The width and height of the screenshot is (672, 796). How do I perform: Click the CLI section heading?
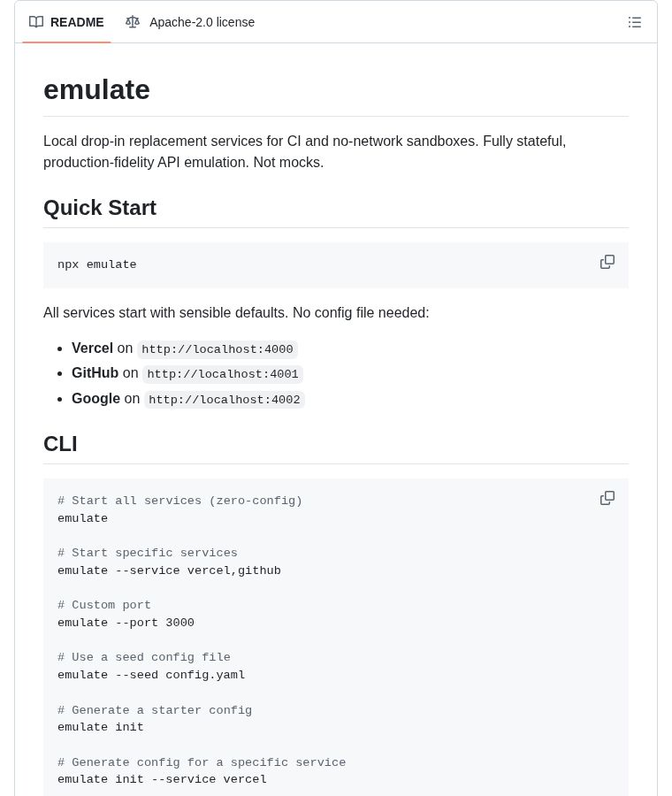tap(60, 444)
